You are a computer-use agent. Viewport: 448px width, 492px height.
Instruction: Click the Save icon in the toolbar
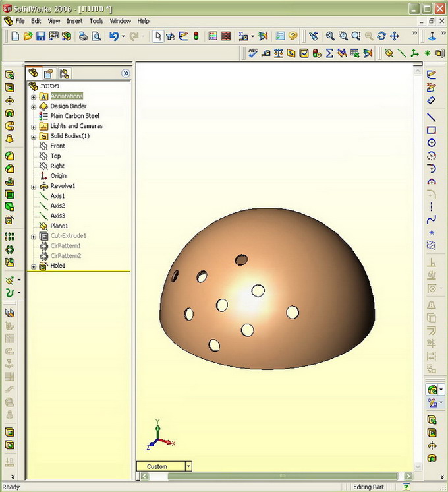pos(41,36)
